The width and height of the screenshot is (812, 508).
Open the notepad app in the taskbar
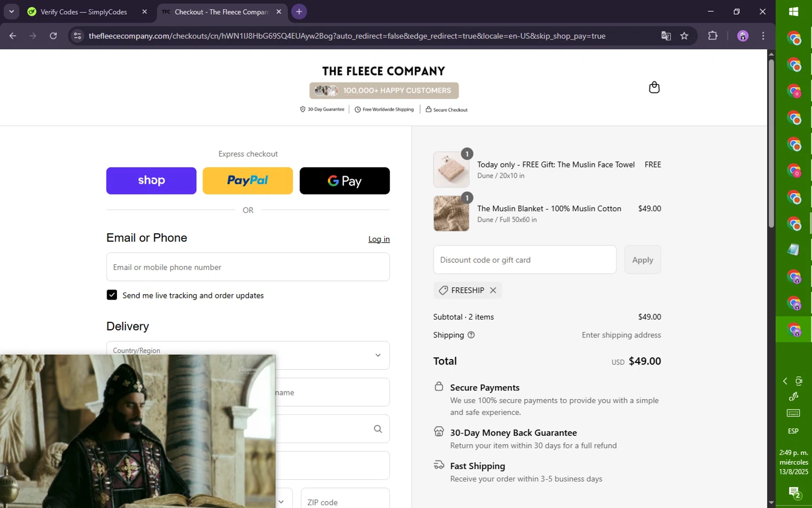tap(794, 249)
